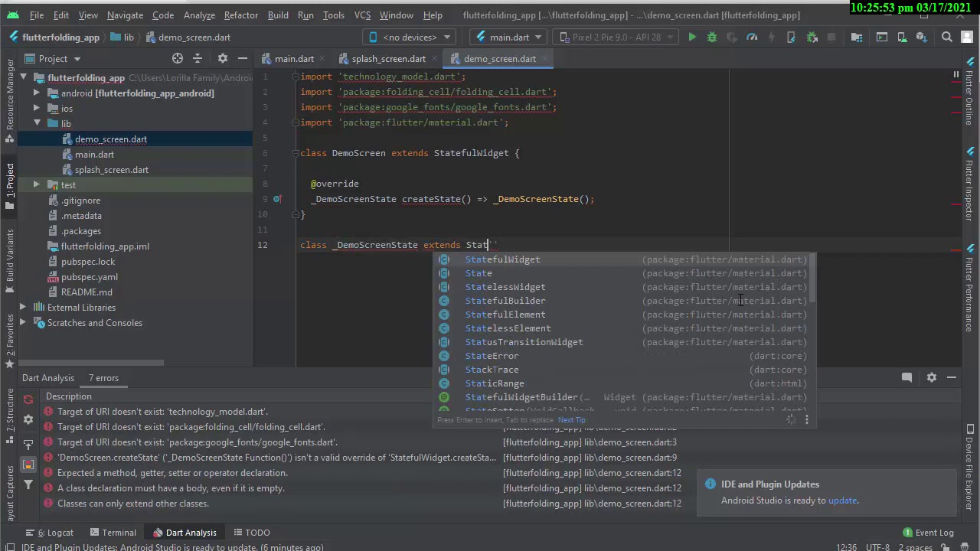Click Next Tip link in completion popup
The image size is (980, 551).
pyautogui.click(x=571, y=419)
